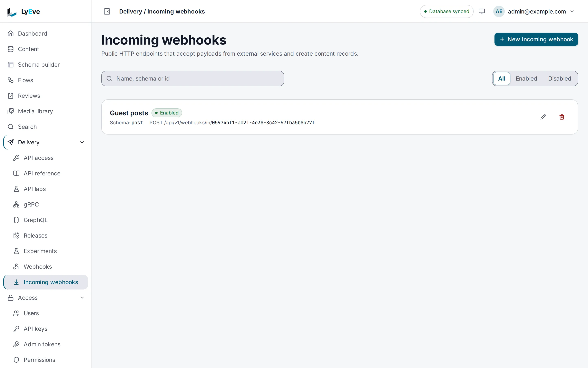Click the AE user avatar

pyautogui.click(x=499, y=11)
